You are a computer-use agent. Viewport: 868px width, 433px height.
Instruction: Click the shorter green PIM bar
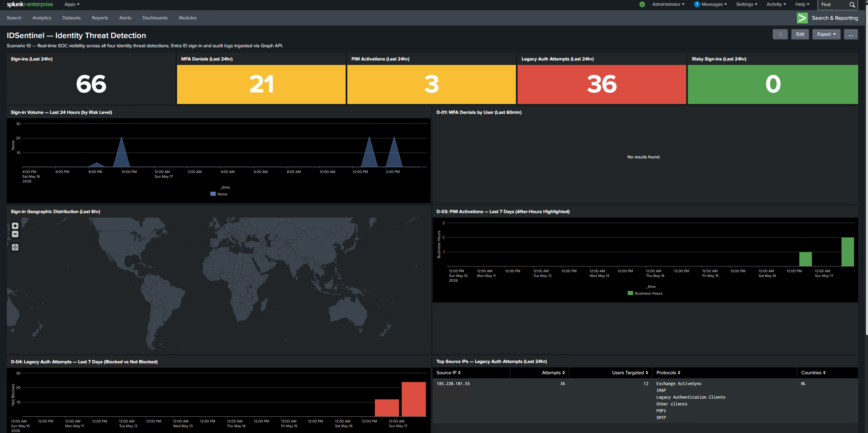coord(805,259)
